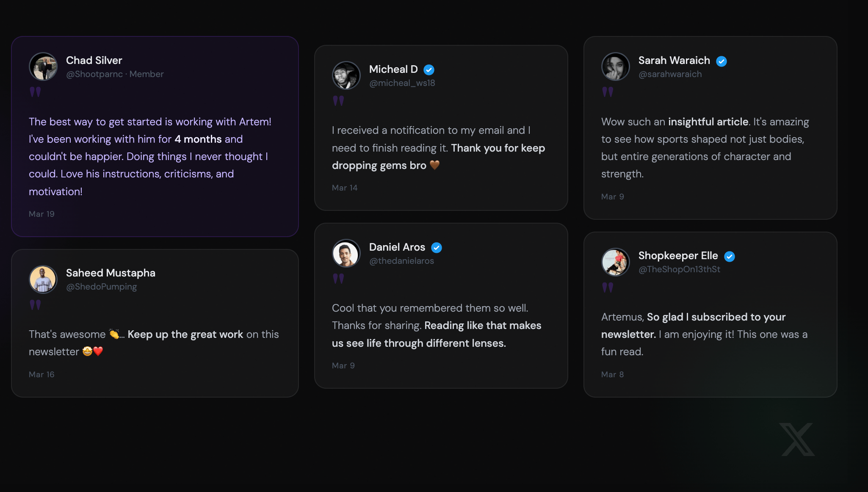
Task: Open the @thedanielaros handle
Action: point(401,261)
